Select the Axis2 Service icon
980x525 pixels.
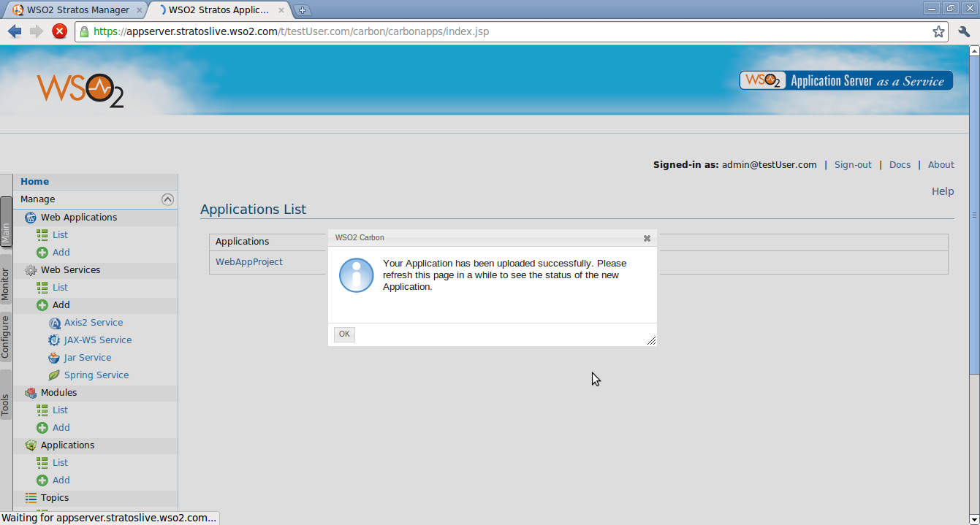click(x=55, y=322)
